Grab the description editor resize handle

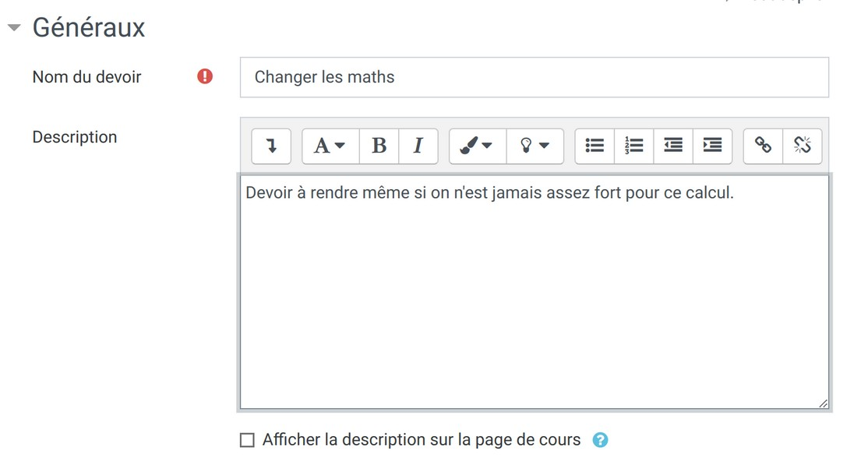coord(823,403)
